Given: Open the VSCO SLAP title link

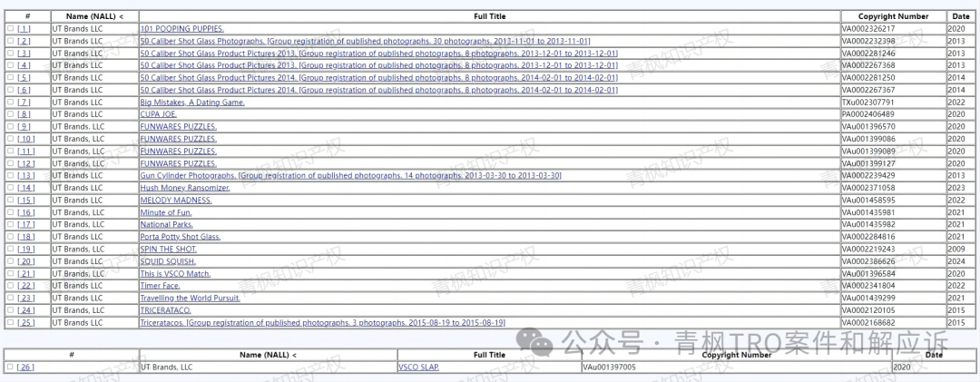Looking at the screenshot, I should click(418, 367).
